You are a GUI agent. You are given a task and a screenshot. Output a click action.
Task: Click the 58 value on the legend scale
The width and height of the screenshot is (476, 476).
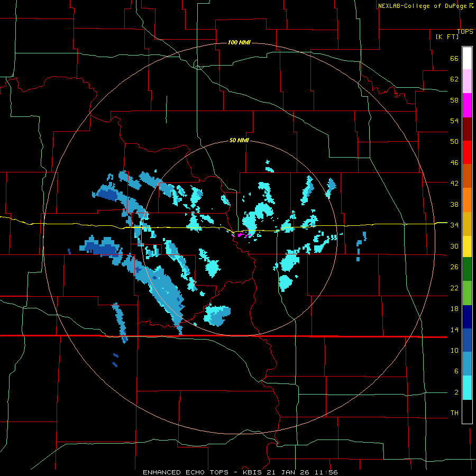(x=454, y=100)
